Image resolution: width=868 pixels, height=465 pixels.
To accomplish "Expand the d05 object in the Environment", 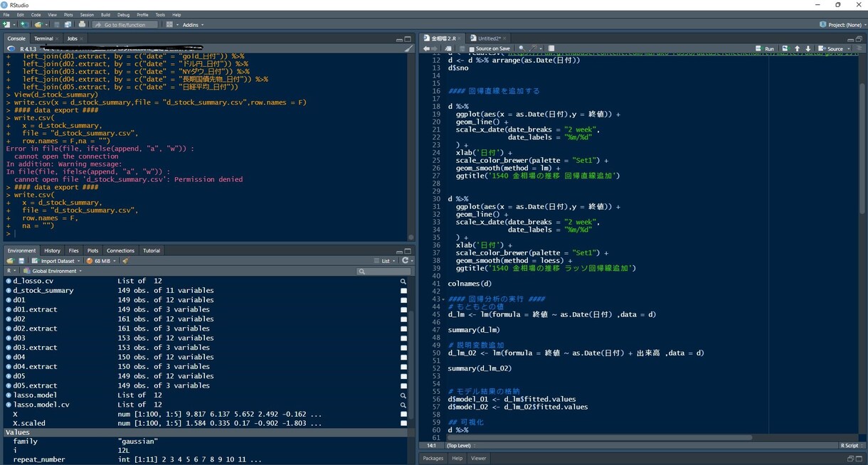I will [x=9, y=376].
